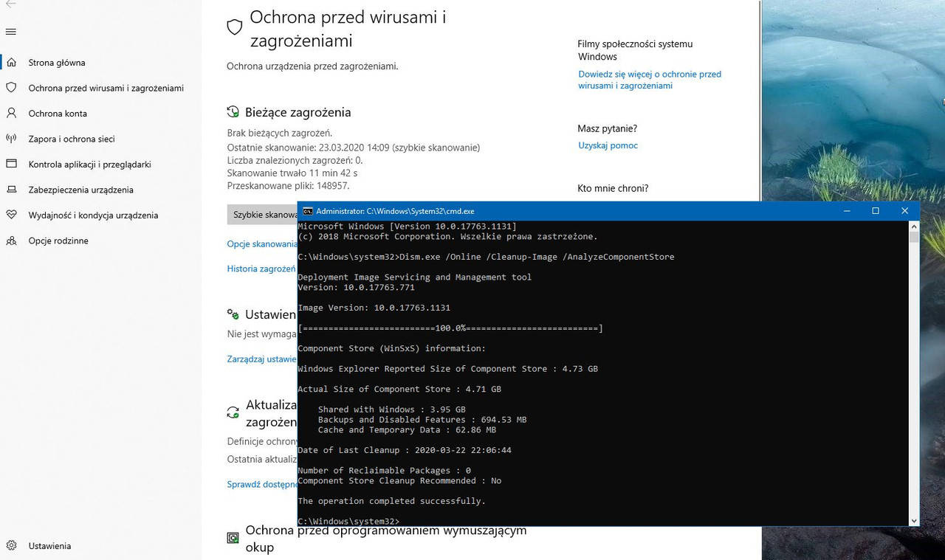The height and width of the screenshot is (560, 945).
Task: Click 'Bieżące zagrożenia' heading
Action: 298,112
